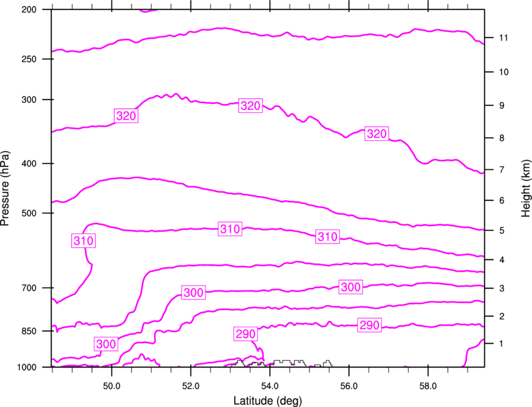Pick the 9 km height tick label
532x407 pixels.
(502, 106)
